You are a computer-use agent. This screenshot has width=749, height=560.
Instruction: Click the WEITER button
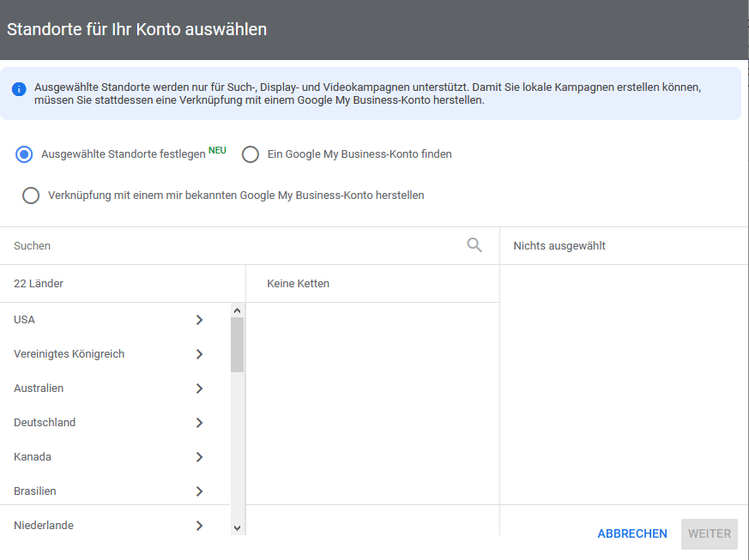click(x=709, y=533)
